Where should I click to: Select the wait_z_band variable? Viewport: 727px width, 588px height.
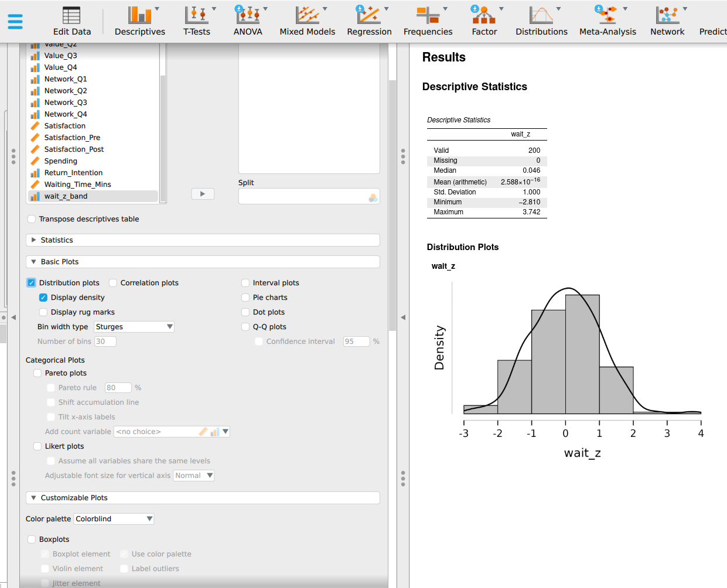point(93,196)
